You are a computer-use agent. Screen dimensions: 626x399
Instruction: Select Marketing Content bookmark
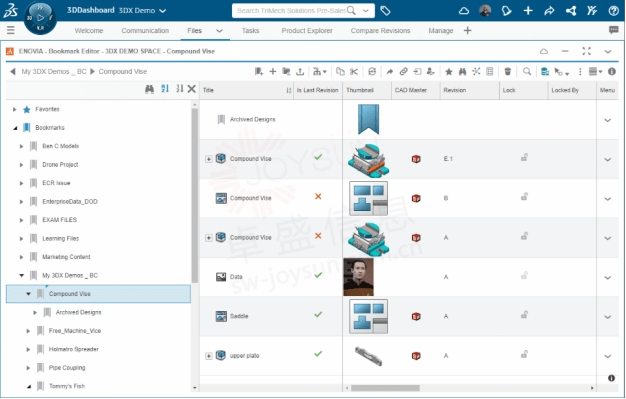pos(66,257)
